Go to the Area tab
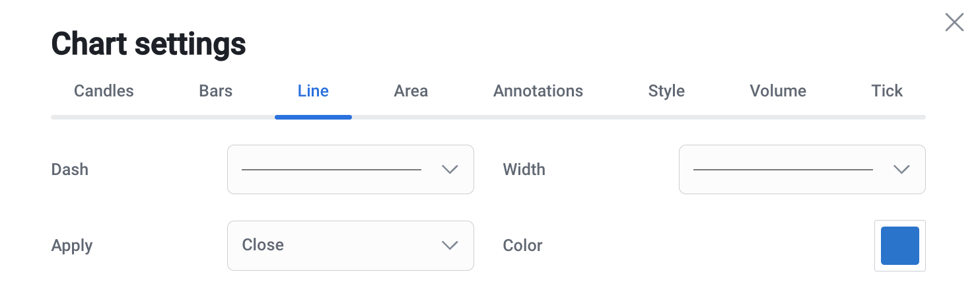This screenshot has height=288, width=980. [411, 91]
